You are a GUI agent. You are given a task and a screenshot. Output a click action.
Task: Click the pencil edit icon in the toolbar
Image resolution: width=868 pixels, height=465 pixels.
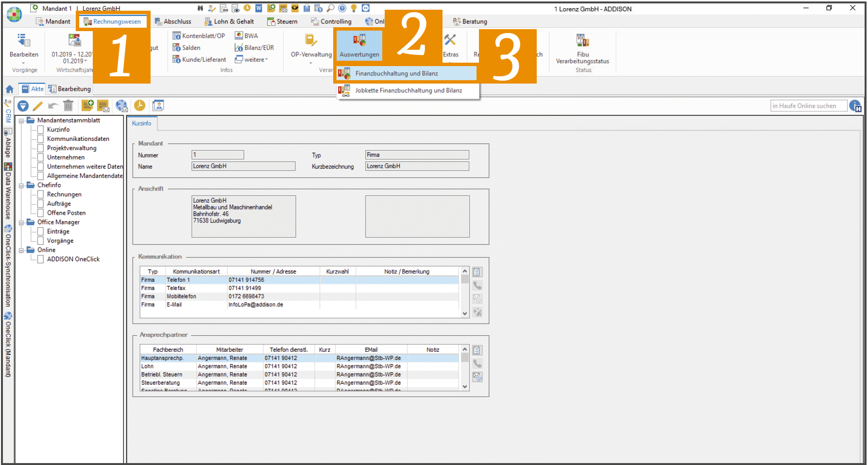[38, 105]
